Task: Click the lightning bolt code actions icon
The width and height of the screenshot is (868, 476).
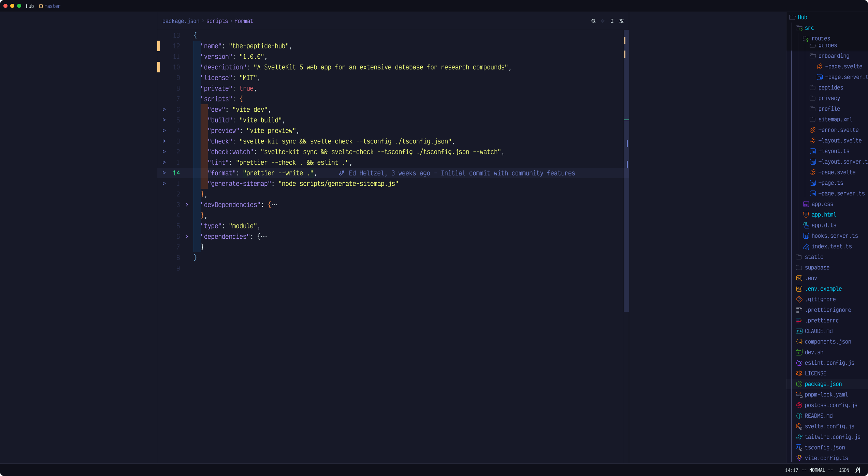Action: (603, 21)
